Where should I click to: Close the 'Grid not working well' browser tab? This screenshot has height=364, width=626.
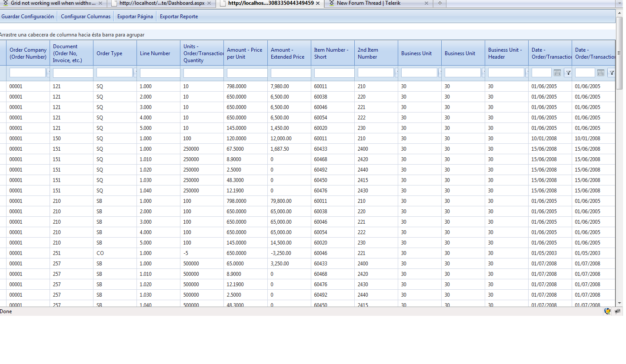coord(100,3)
